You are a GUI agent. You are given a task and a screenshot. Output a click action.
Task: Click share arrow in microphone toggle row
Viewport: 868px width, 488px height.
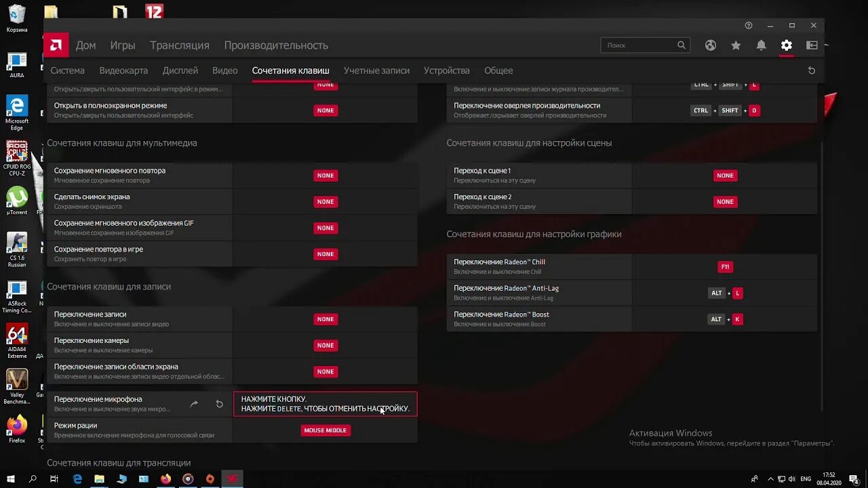coord(194,404)
